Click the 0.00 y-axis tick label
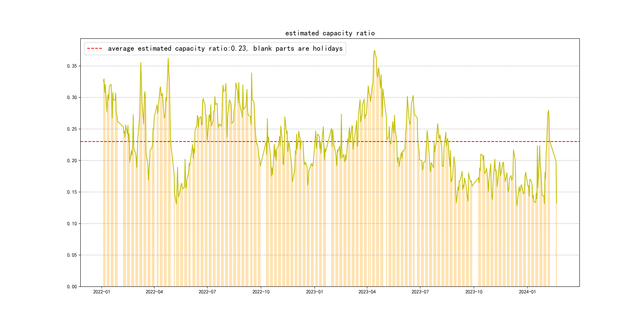 coord(72,286)
